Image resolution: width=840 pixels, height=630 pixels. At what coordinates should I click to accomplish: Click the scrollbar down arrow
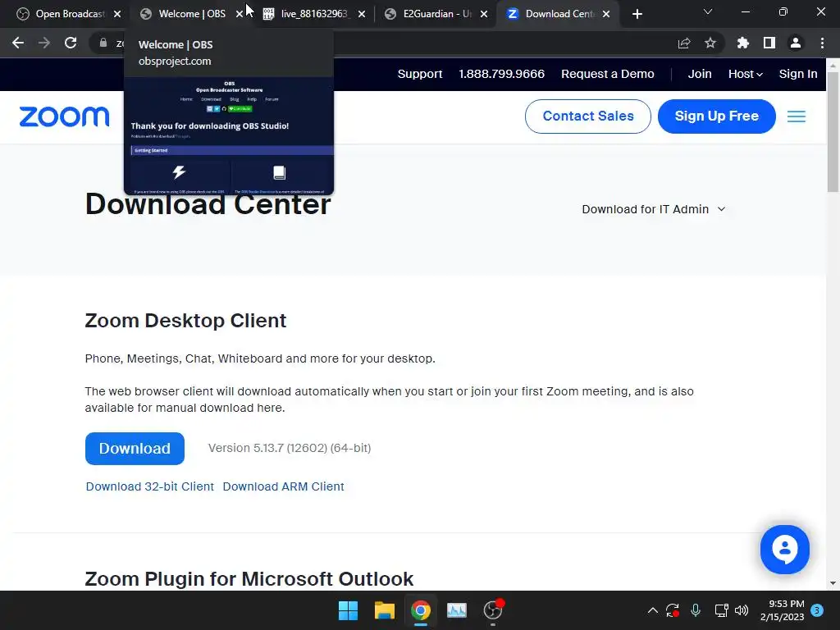coord(833,583)
